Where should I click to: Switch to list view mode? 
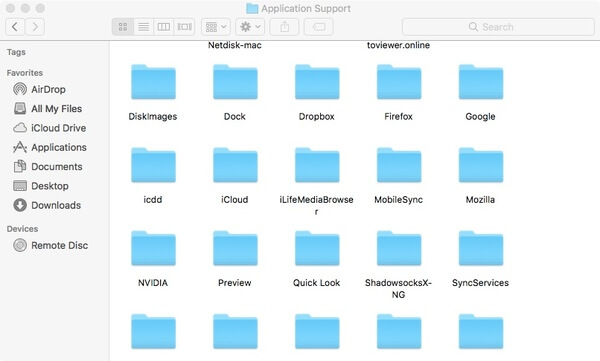pyautogui.click(x=143, y=27)
